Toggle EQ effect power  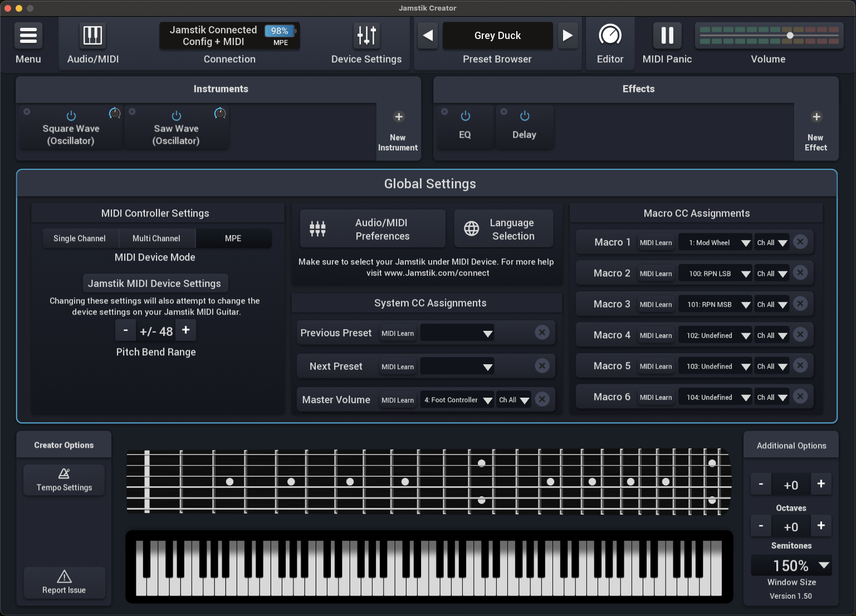click(x=466, y=116)
